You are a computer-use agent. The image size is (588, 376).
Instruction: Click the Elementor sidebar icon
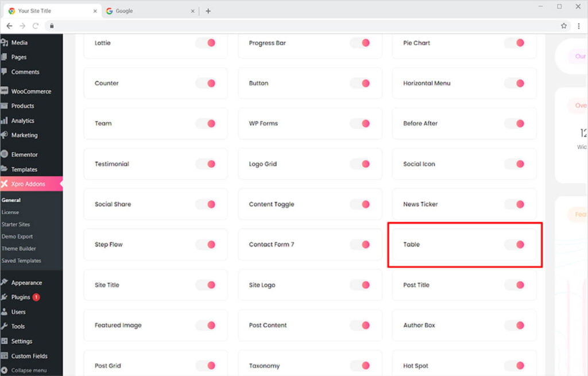pyautogui.click(x=4, y=154)
